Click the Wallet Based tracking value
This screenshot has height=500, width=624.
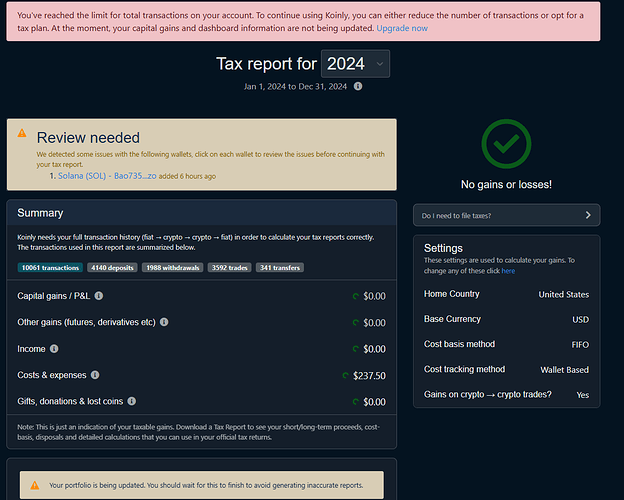pos(564,370)
